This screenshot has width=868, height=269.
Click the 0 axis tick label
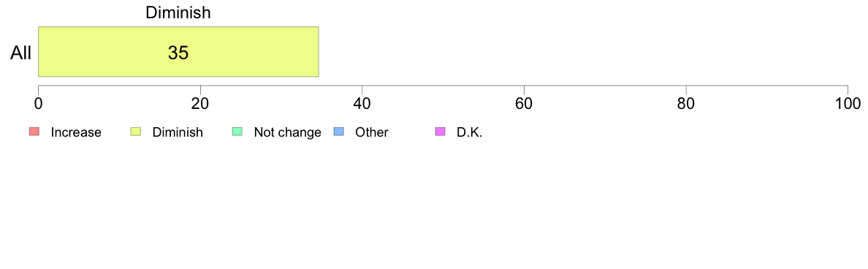38,103
